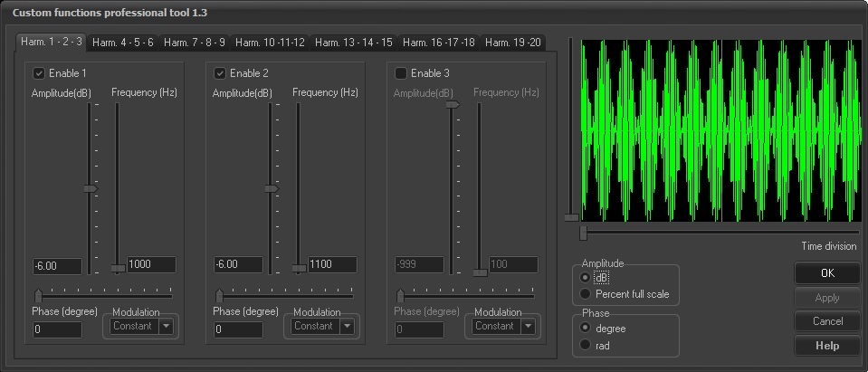This screenshot has height=372, width=868.
Task: Click harmonic 1 amplitude slider thumb
Action: click(x=91, y=189)
